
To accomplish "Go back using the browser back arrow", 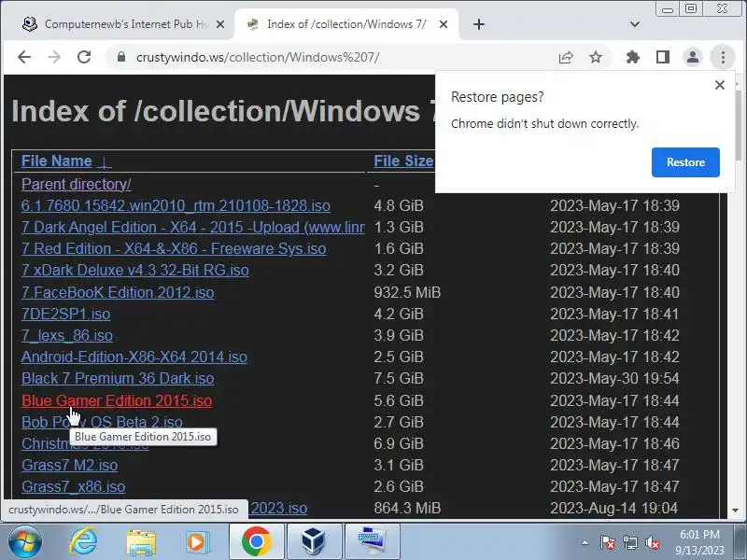I will (x=24, y=57).
